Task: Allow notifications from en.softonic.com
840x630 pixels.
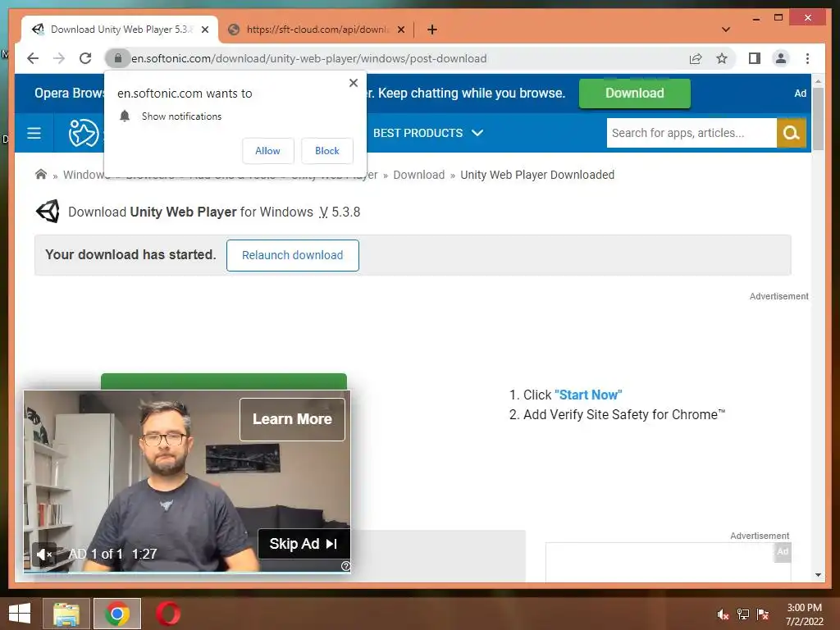Action: (x=268, y=151)
